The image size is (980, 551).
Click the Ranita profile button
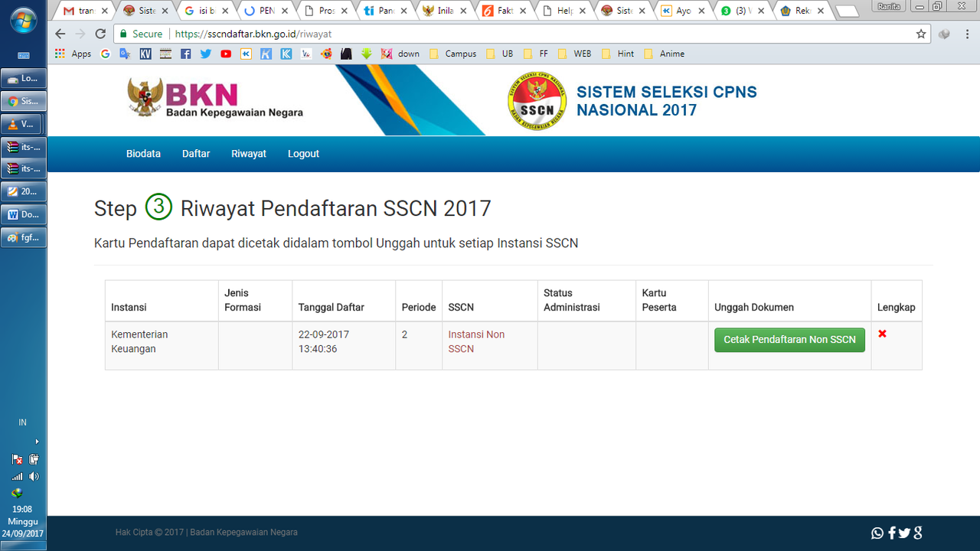coord(889,6)
